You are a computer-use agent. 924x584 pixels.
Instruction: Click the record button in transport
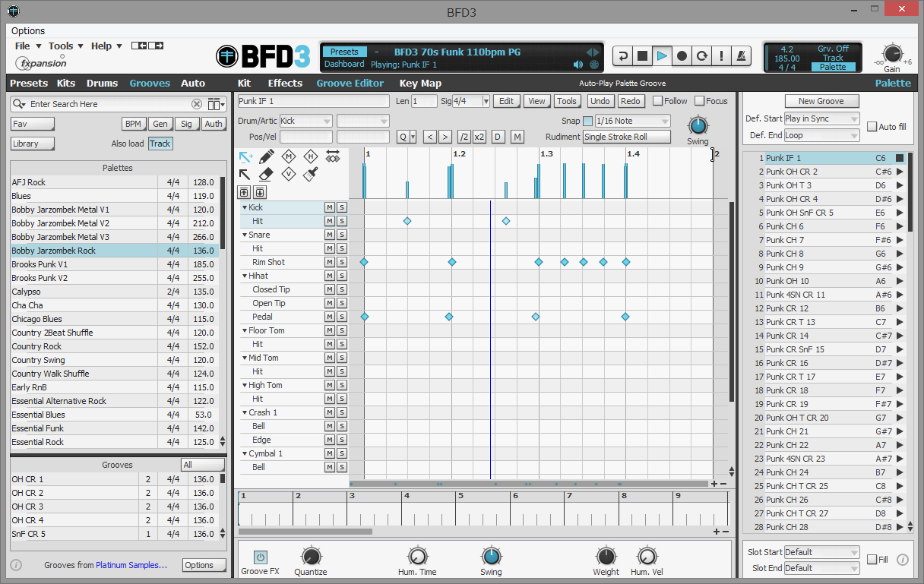click(682, 55)
